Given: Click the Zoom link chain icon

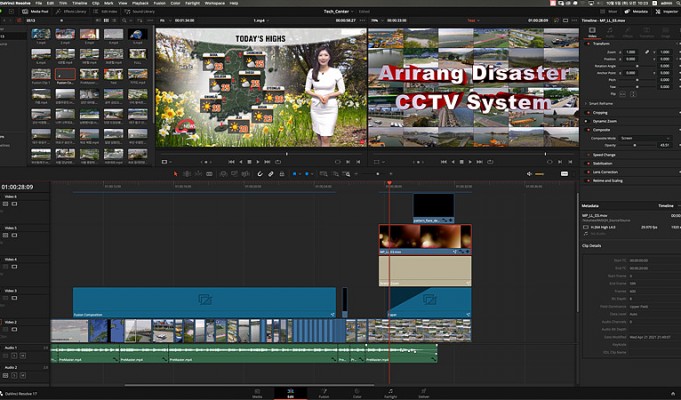Looking at the screenshot, I should pos(647,52).
